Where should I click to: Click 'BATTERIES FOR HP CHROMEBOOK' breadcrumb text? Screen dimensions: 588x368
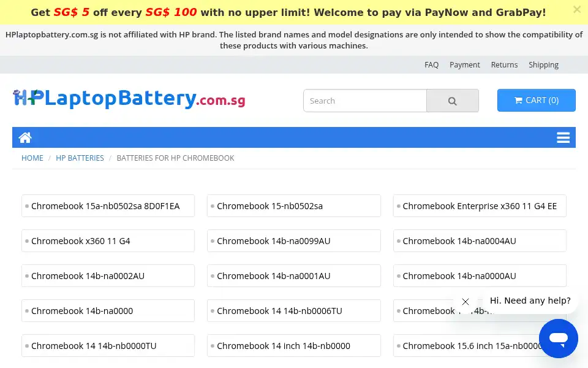click(x=175, y=158)
